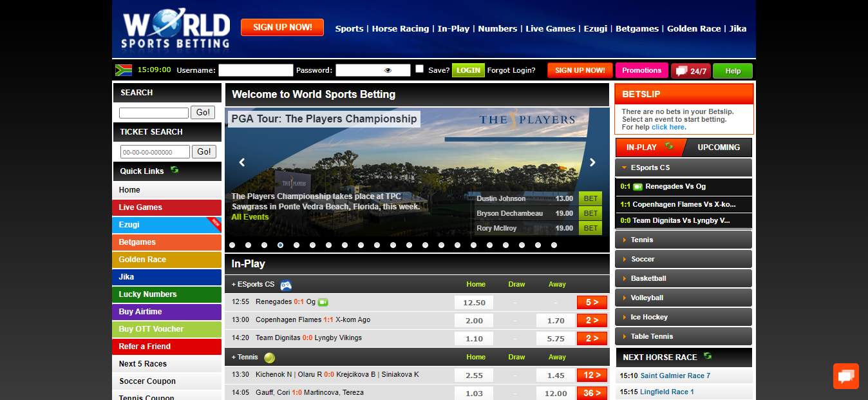Screen dimensions: 868x400
Task: Open Lingfield Race 1 link
Action: click(x=667, y=392)
